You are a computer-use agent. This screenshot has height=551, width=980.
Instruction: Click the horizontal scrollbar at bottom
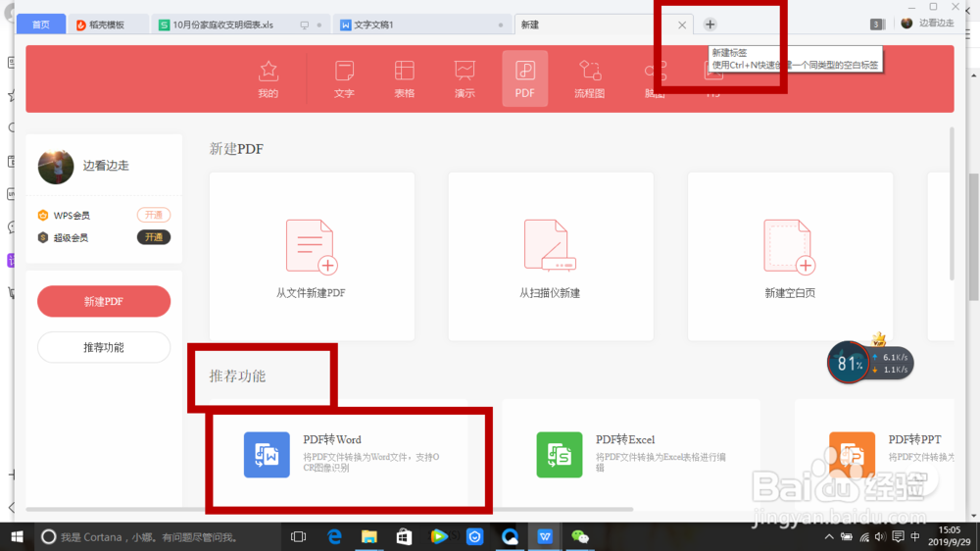click(x=329, y=510)
